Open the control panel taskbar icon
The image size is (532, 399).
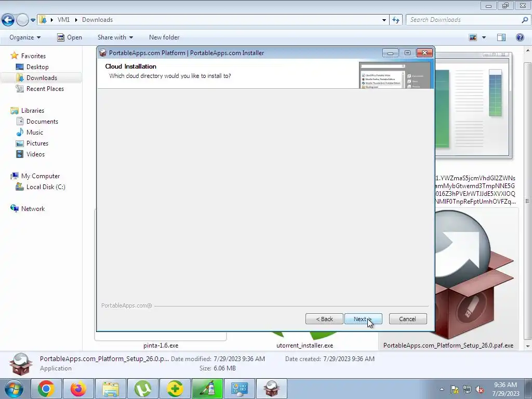point(240,389)
